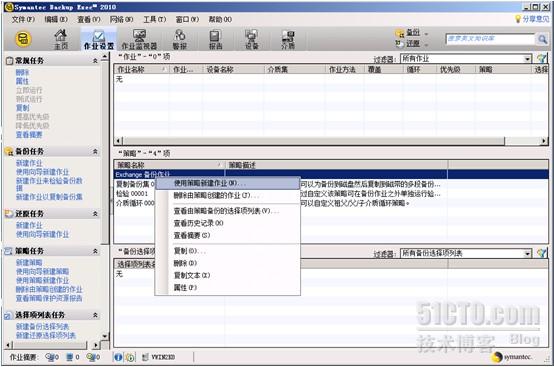Click the light bulb 分享意见 icon
The width and height of the screenshot is (554, 367).
[518, 19]
